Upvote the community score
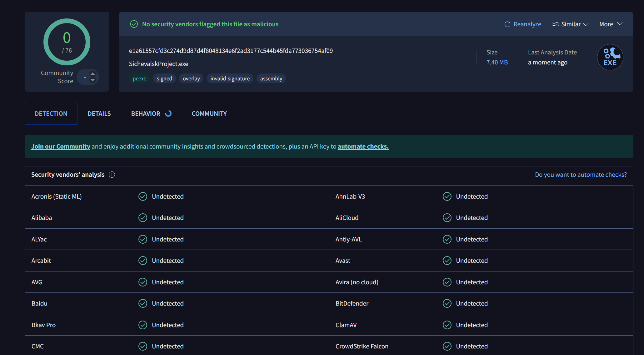This screenshot has height=355, width=644. [92, 74]
